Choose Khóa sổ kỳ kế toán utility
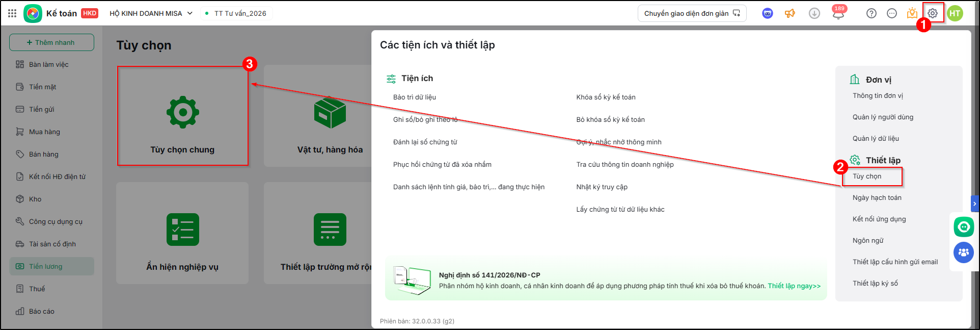 tap(606, 97)
